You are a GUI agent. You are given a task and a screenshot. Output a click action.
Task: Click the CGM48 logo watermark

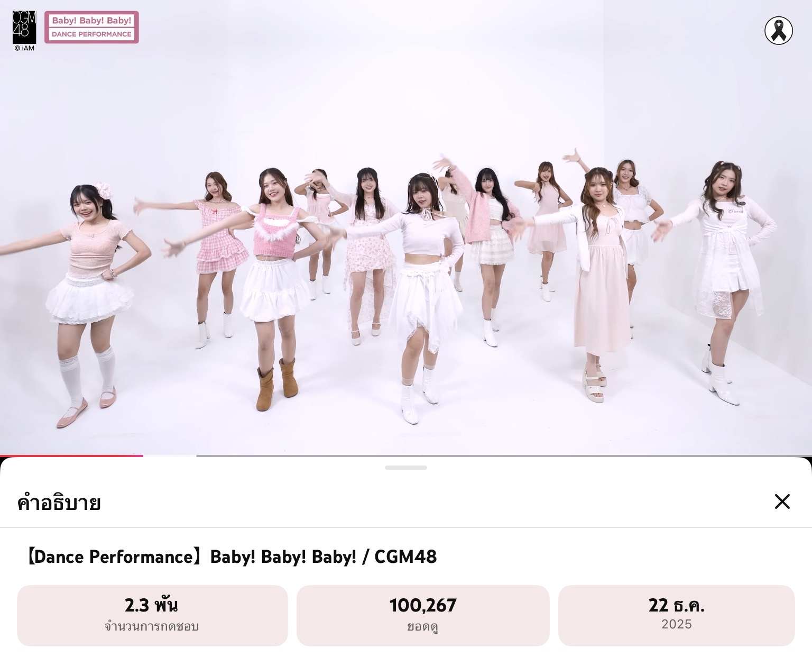tap(24, 28)
